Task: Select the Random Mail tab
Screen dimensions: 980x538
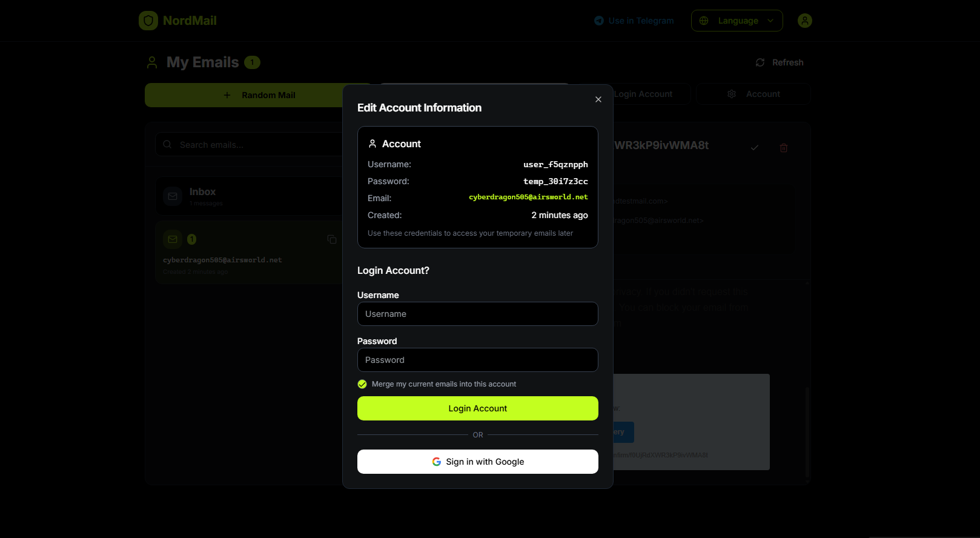Action: 259,95
